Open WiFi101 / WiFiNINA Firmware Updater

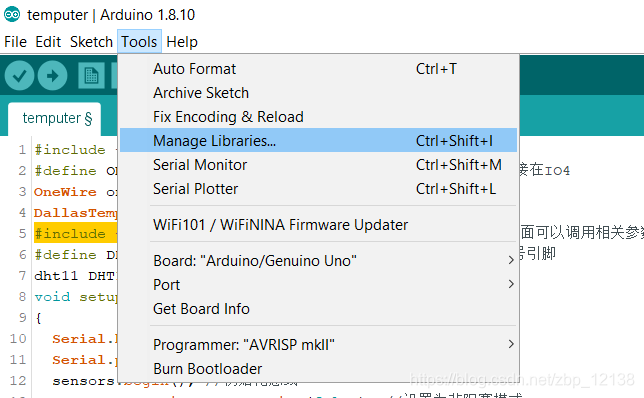pos(318,225)
